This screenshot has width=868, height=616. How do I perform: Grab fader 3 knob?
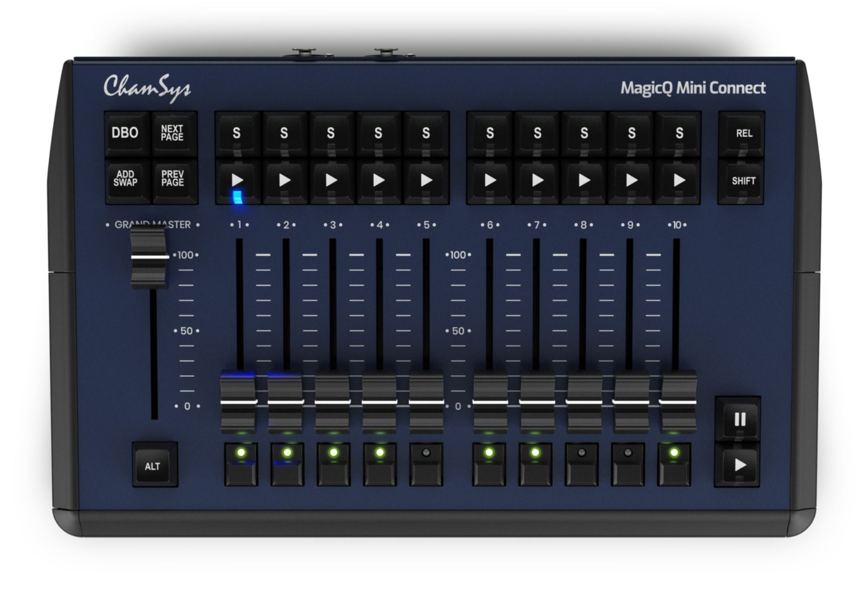(332, 402)
